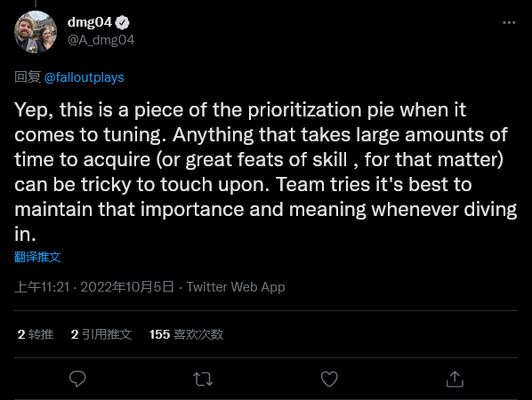The width and height of the screenshot is (532, 400).
Task: Like the tweet with the heart icon
Action: tap(329, 379)
